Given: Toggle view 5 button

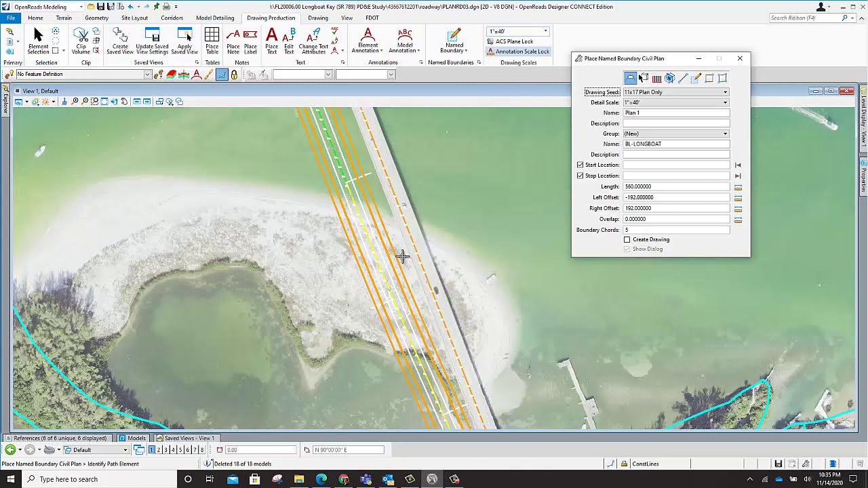Looking at the screenshot, I should (180, 450).
